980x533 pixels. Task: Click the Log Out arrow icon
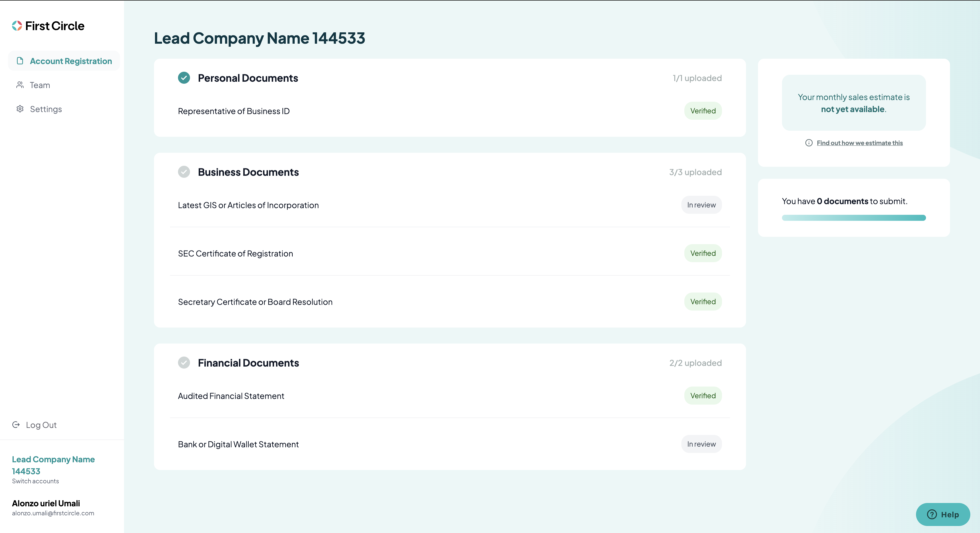point(16,425)
